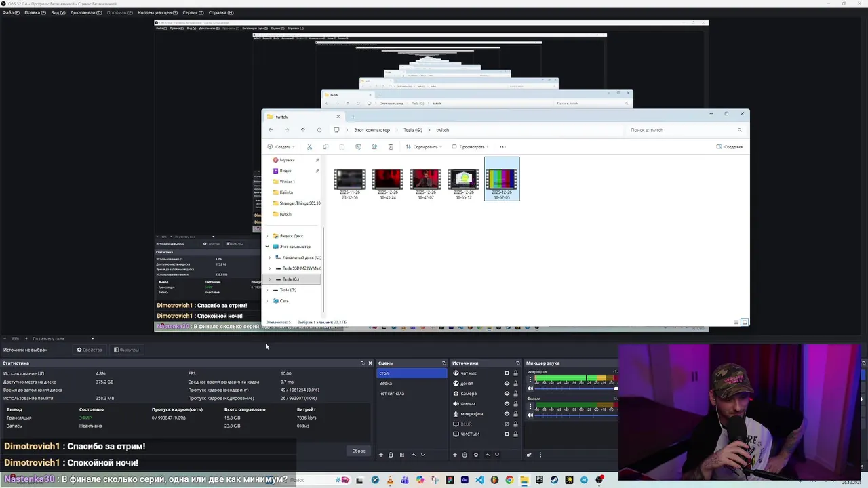This screenshot has height=488, width=868.
Task: Open audio mixer three-dot menu at bottom
Action: tap(540, 455)
